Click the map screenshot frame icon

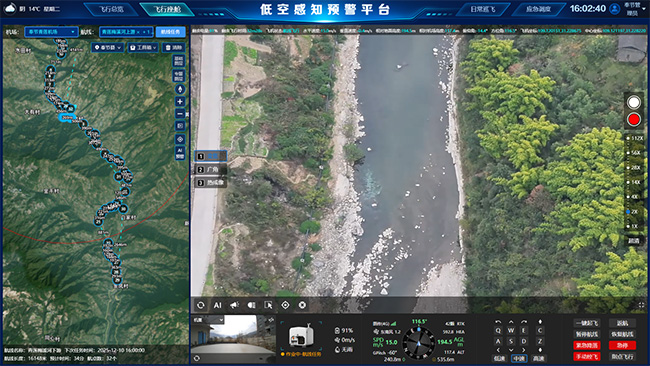pyautogui.click(x=180, y=126)
